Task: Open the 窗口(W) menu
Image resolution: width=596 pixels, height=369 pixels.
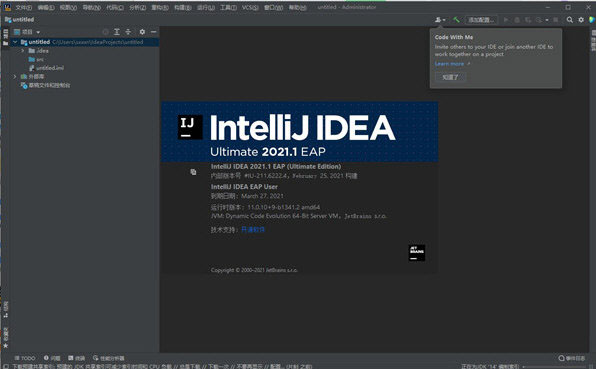Action: click(x=273, y=8)
